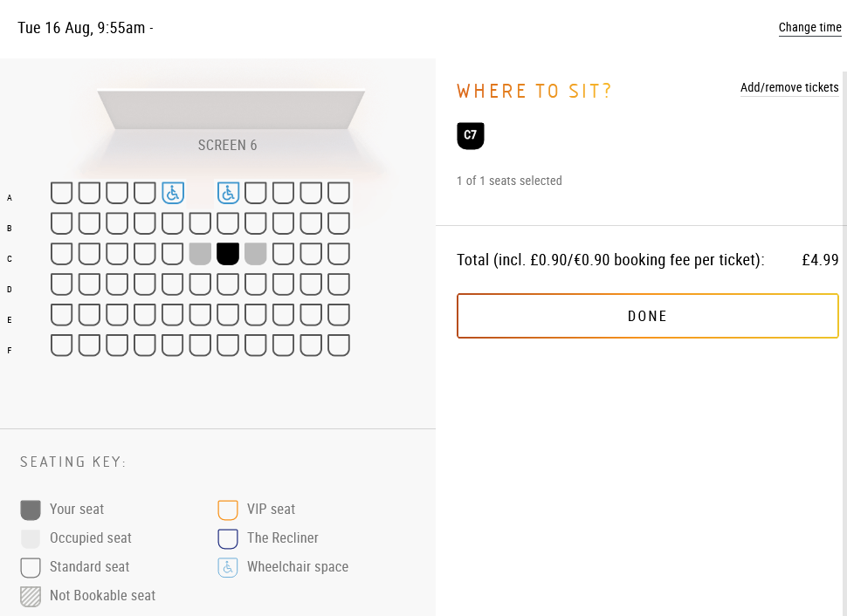This screenshot has width=847, height=616.
Task: Click the C7 selected seat badge
Action: click(x=471, y=135)
